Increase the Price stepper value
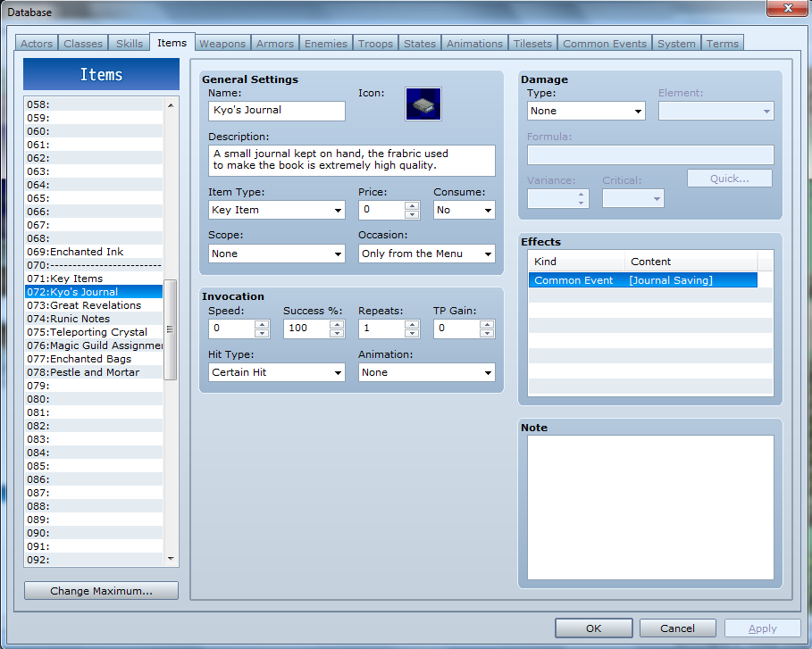 [412, 205]
